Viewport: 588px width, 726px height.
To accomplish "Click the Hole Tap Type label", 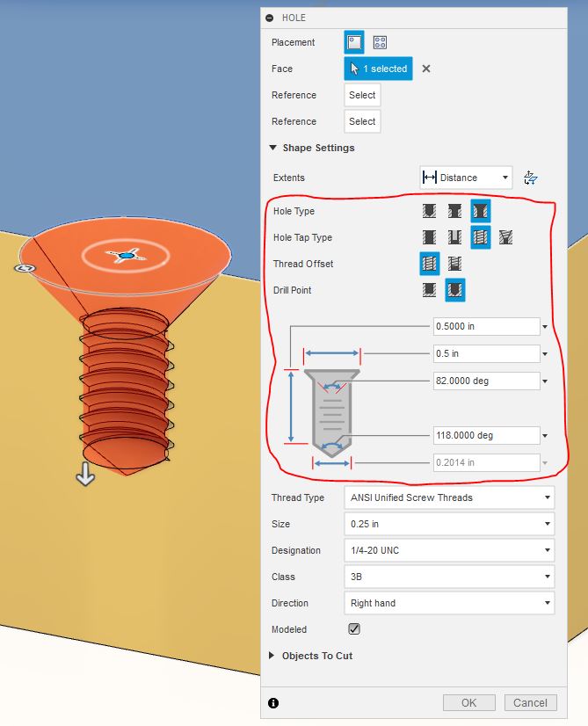I will click(x=303, y=237).
